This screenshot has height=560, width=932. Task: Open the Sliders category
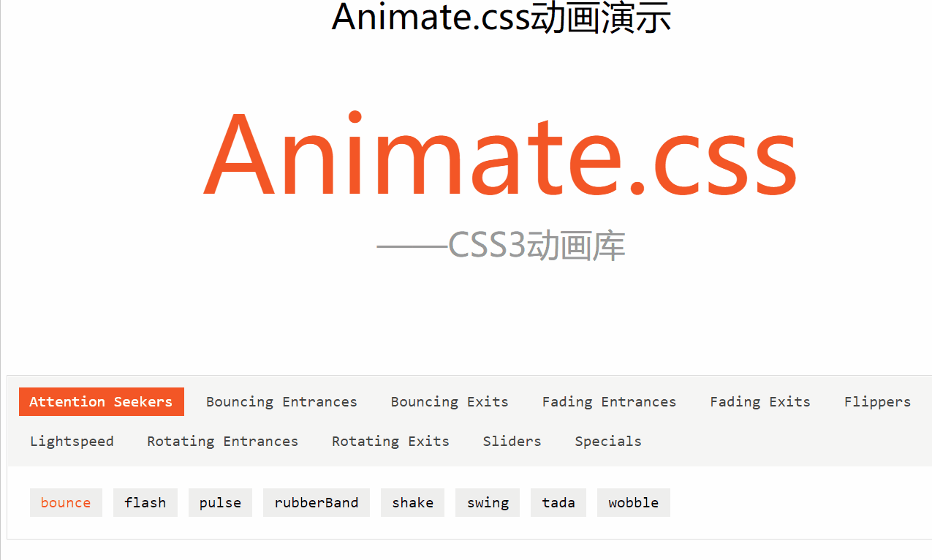[x=512, y=441]
